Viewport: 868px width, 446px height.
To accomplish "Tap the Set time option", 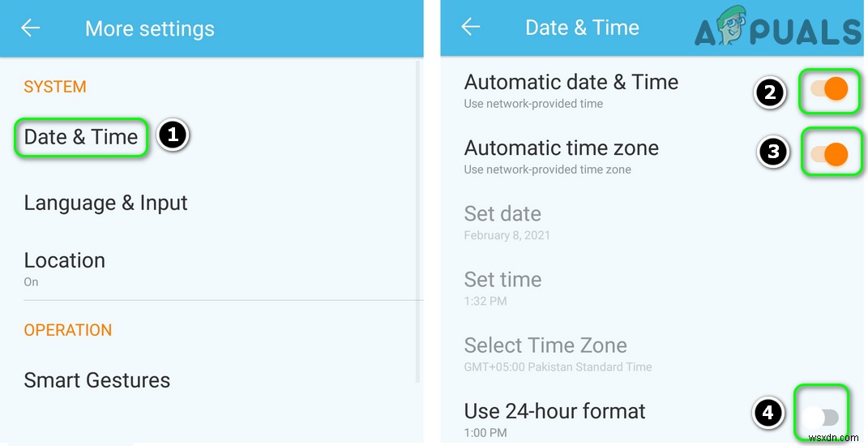I will pyautogui.click(x=503, y=287).
